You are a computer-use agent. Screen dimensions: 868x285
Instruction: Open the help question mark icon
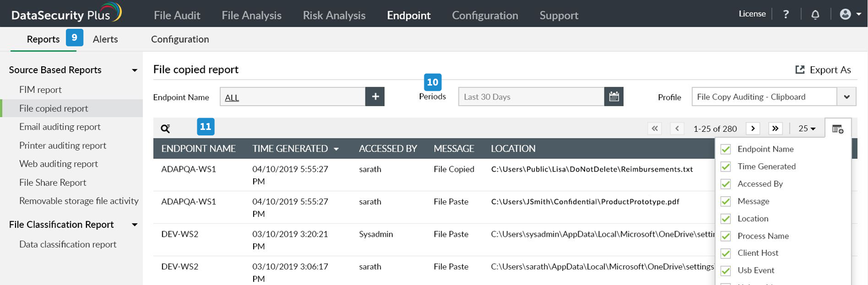tap(786, 14)
